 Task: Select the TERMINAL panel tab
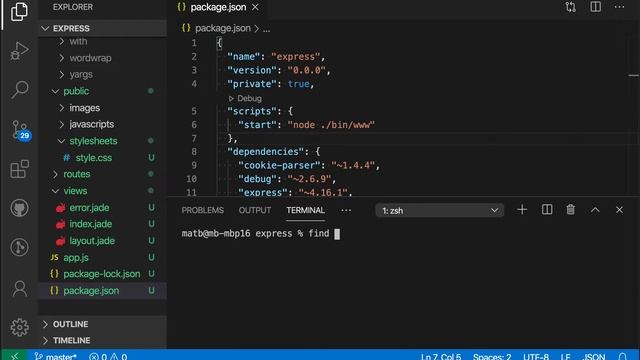point(305,210)
